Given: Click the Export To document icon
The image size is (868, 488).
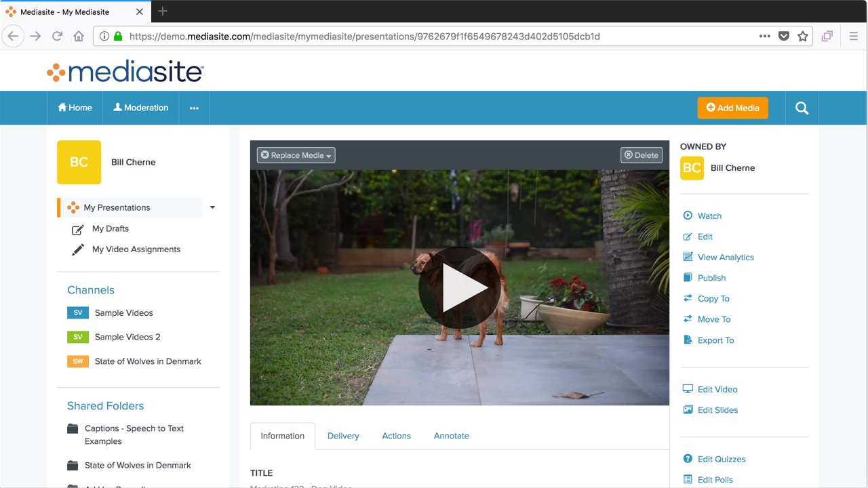Looking at the screenshot, I should point(688,340).
